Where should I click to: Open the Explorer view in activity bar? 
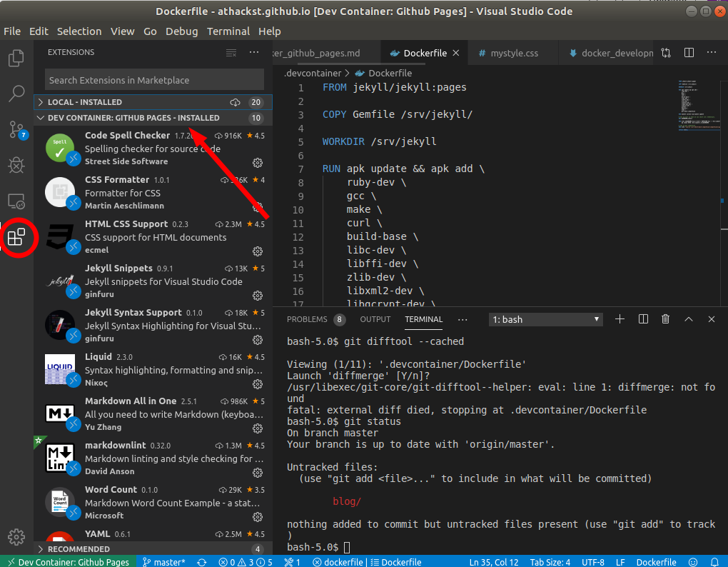[16, 58]
